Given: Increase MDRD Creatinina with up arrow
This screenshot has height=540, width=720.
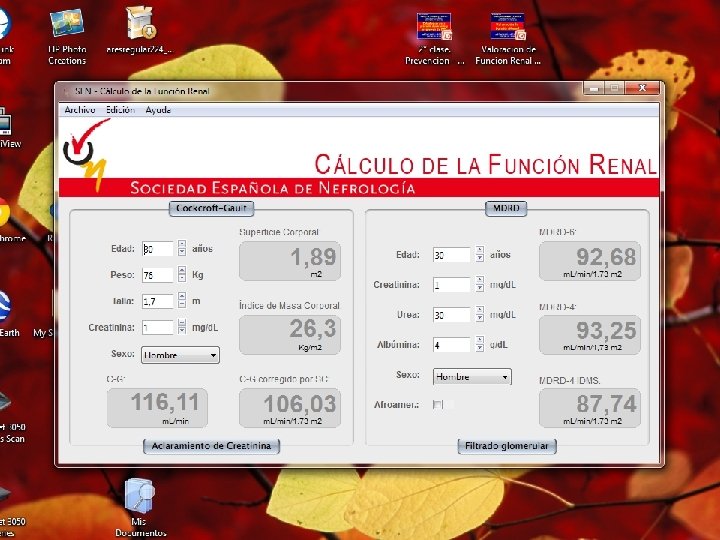Looking at the screenshot, I should coord(479,280).
